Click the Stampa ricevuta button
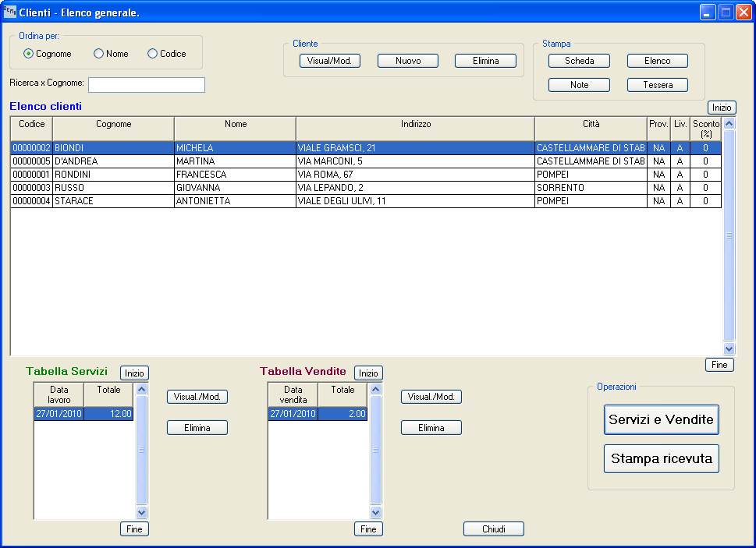 pyautogui.click(x=661, y=458)
